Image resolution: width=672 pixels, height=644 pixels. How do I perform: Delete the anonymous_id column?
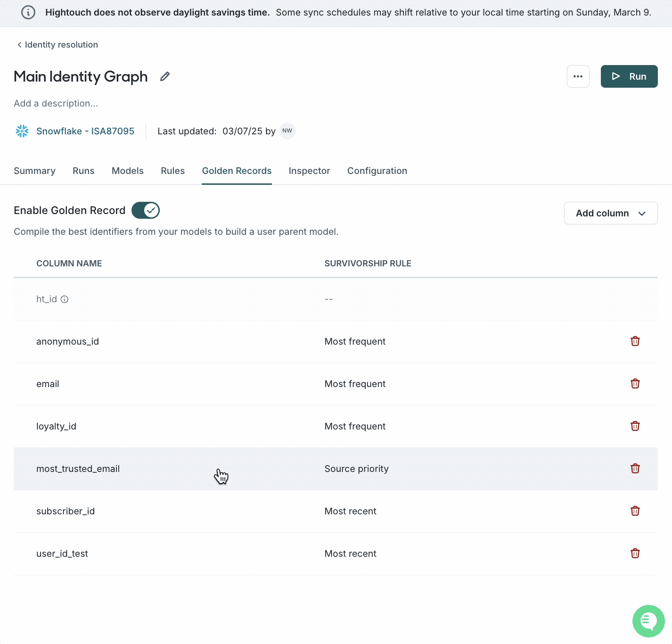coord(635,341)
